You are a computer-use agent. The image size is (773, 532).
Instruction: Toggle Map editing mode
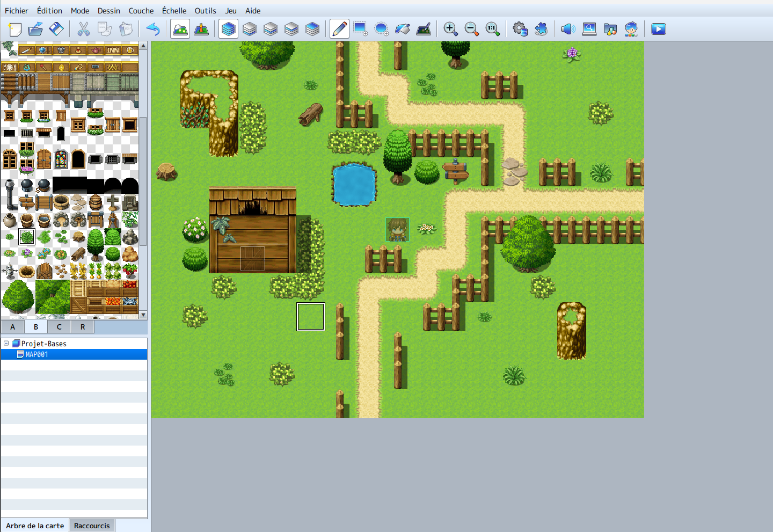point(180,29)
